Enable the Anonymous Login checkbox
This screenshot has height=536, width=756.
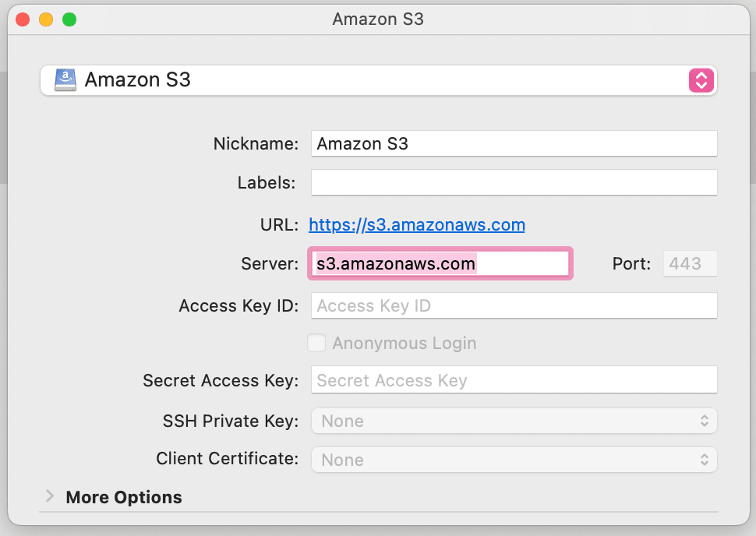coord(316,343)
